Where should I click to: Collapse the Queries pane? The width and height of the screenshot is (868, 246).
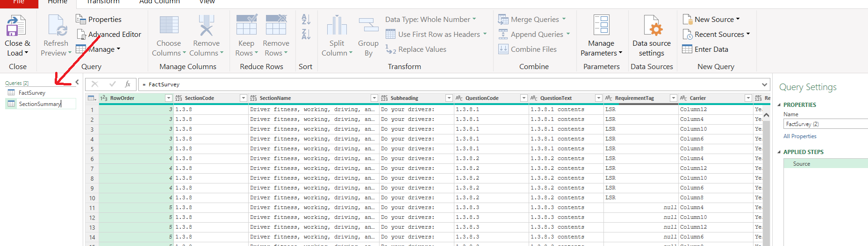77,82
